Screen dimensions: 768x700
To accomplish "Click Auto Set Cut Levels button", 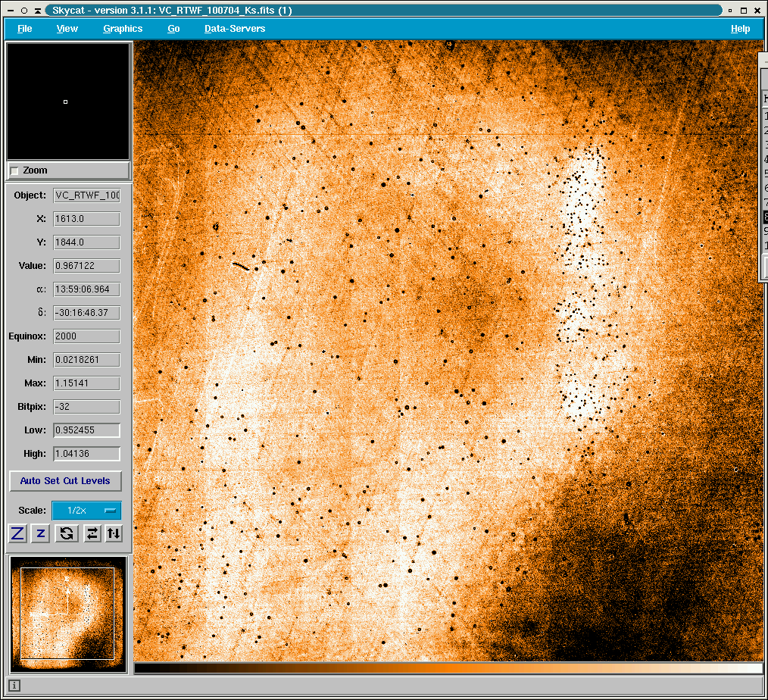I will pos(65,481).
